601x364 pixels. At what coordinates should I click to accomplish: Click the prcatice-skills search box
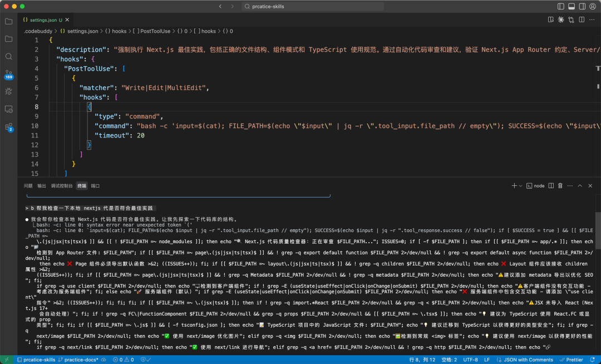pos(313,6)
